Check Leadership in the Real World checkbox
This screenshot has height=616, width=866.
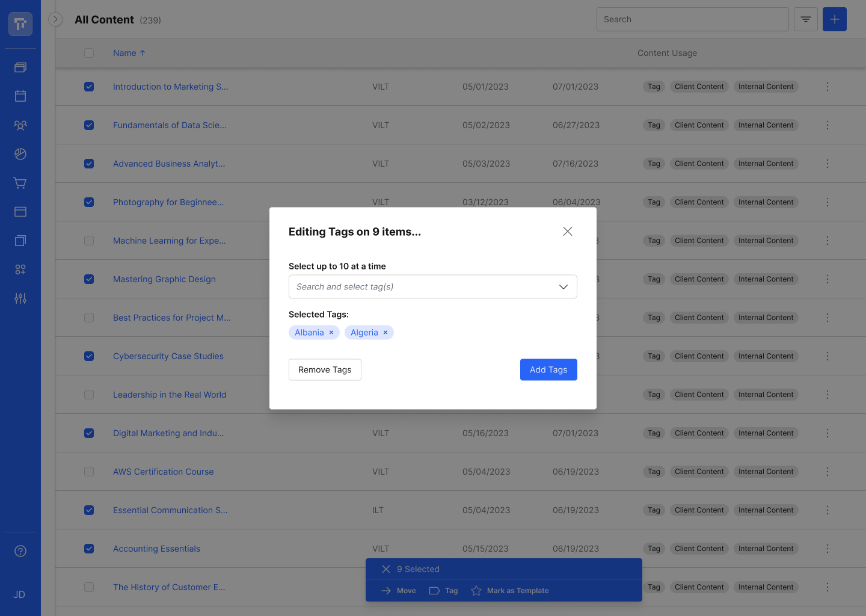point(89,395)
